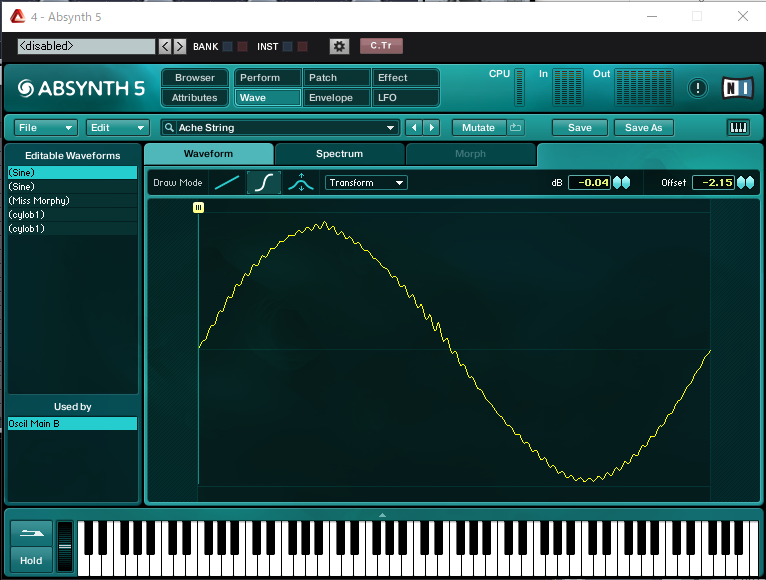Switch to the Perform page

pos(268,78)
